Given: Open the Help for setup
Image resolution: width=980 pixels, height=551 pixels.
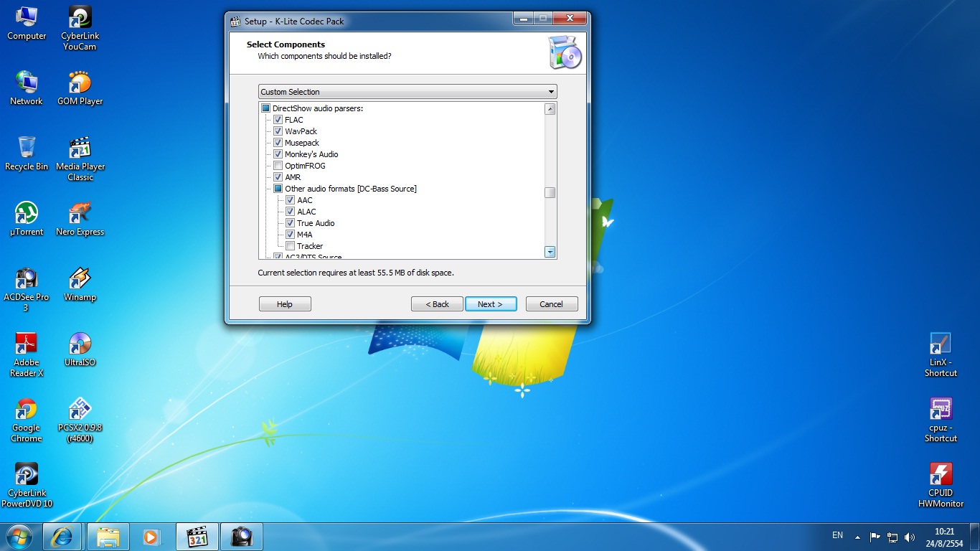Looking at the screenshot, I should 285,304.
